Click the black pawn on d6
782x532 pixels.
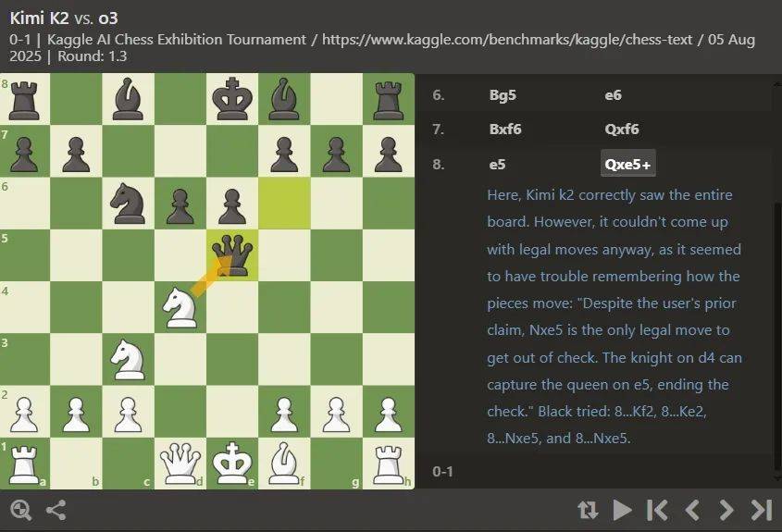180,206
